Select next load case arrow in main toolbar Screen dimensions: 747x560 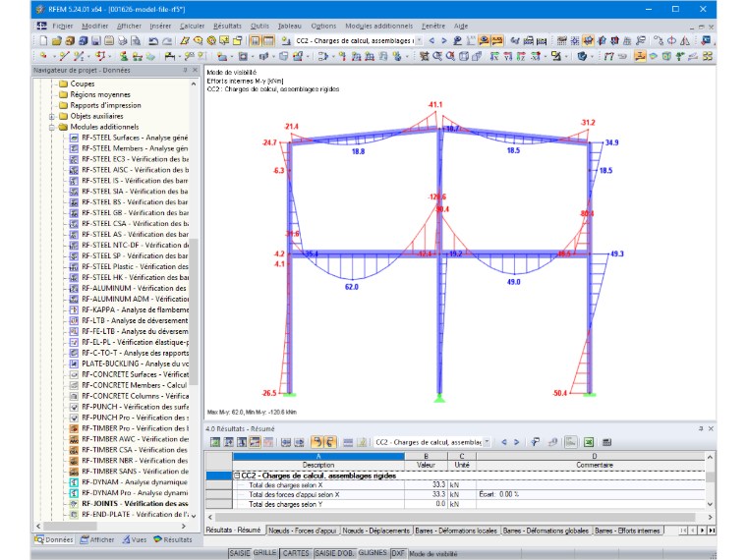coord(444,41)
